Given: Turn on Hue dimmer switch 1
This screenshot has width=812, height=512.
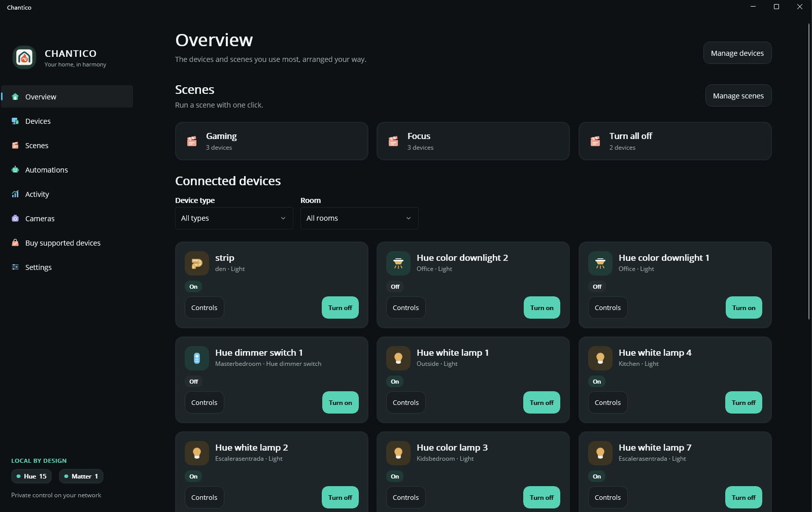Looking at the screenshot, I should click(341, 402).
